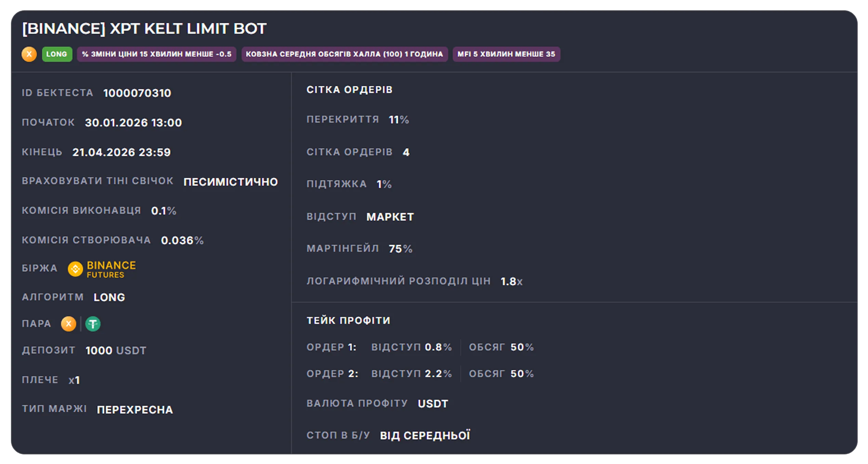Click end date 21.04.2026 23:59

(121, 152)
